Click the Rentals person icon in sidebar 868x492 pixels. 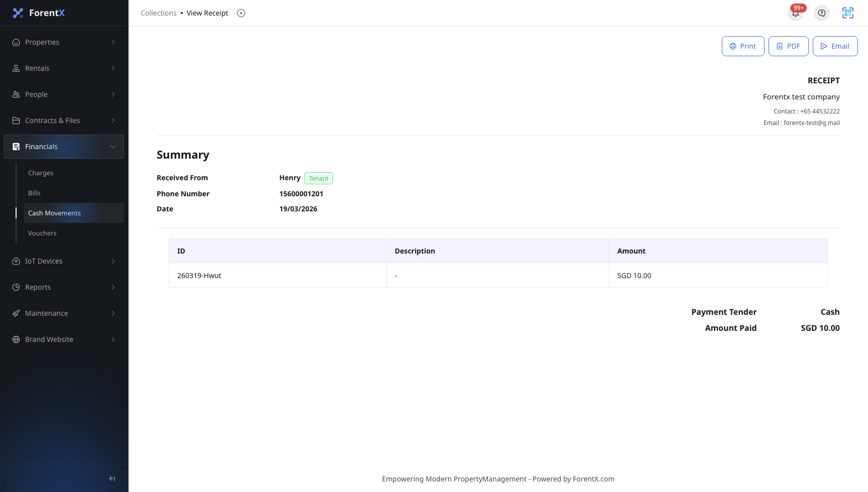(16, 68)
